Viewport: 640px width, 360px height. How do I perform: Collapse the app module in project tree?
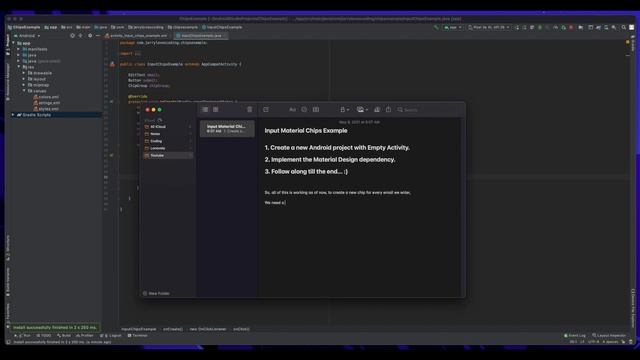pos(13,43)
